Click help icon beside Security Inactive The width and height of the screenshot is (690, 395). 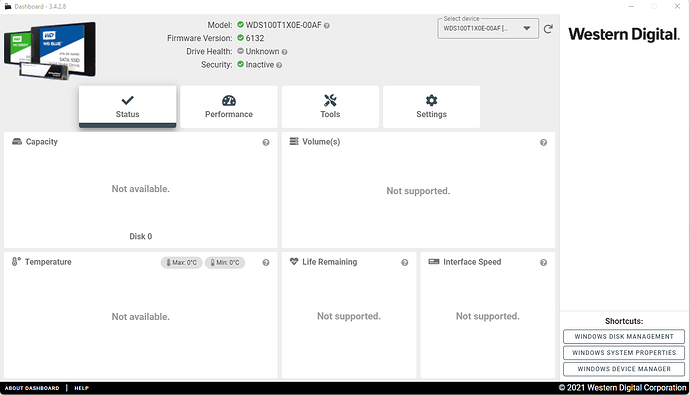[x=279, y=65]
